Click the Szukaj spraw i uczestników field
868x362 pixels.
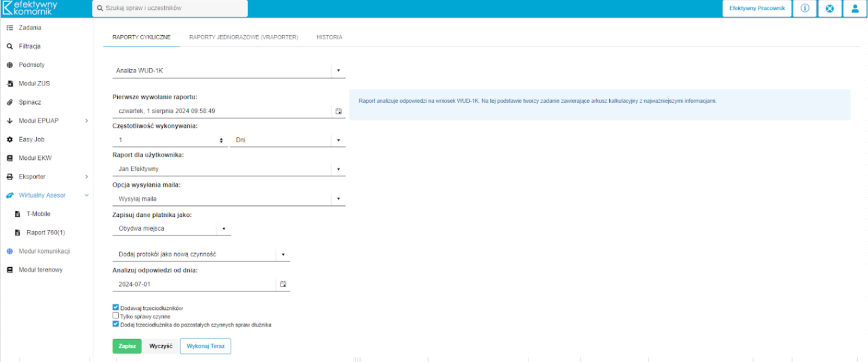170,8
